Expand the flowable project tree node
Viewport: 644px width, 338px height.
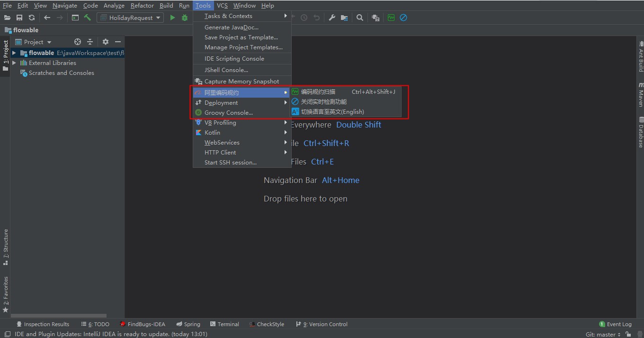(14, 53)
